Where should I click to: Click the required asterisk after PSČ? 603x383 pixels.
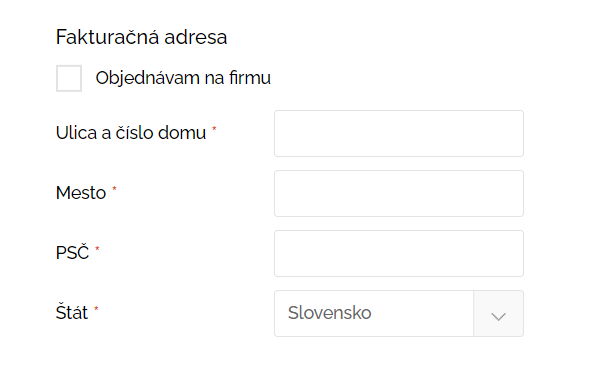[x=97, y=248]
